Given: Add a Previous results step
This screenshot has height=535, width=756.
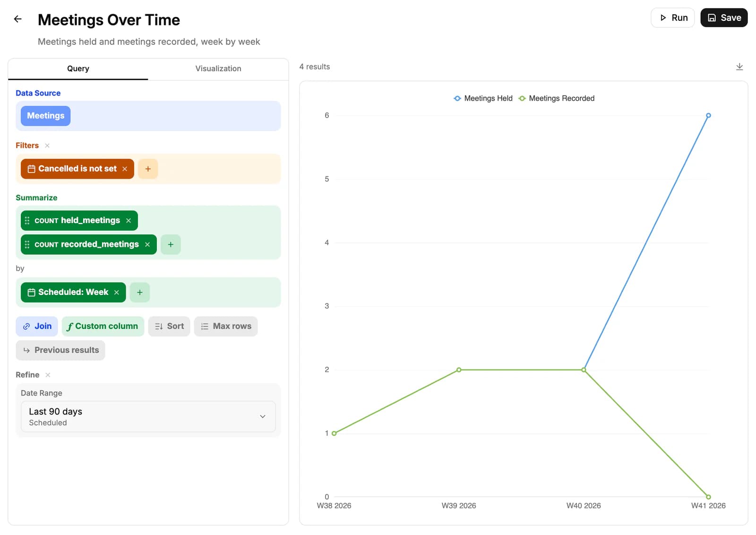Looking at the screenshot, I should point(60,350).
